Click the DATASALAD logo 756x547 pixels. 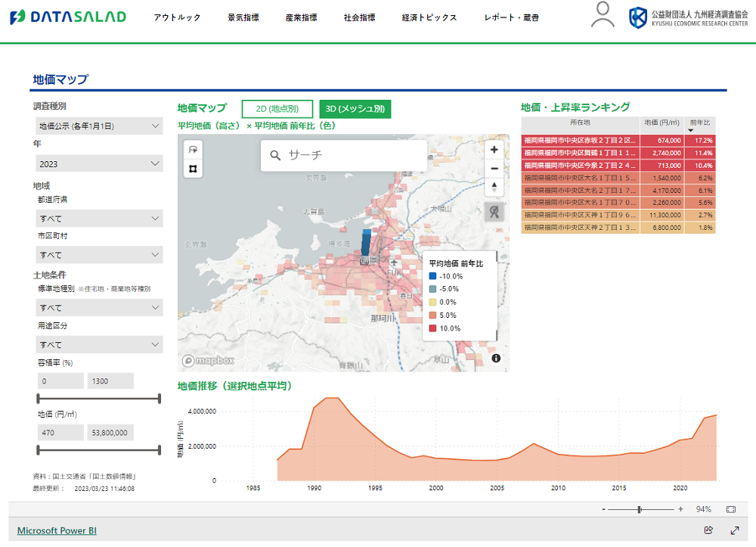68,17
